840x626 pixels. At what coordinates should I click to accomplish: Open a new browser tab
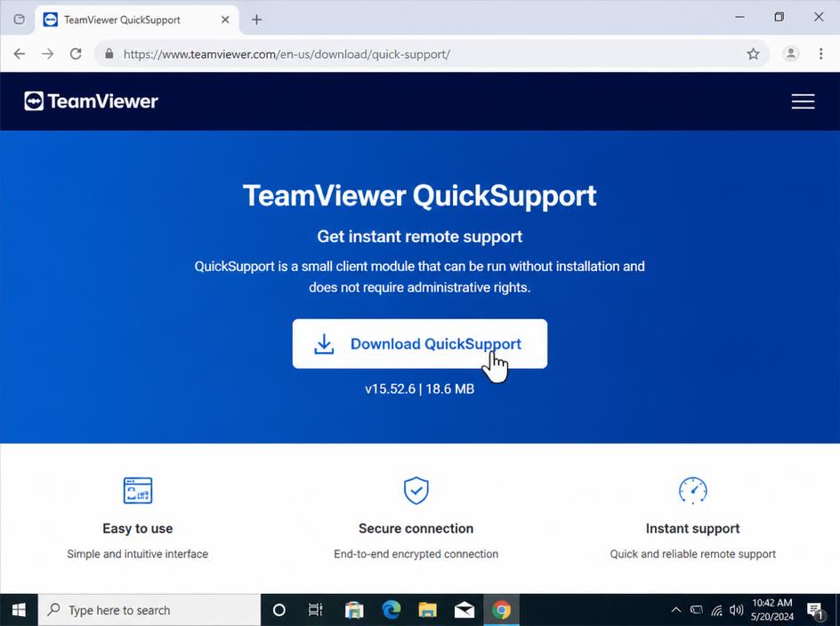coord(256,20)
